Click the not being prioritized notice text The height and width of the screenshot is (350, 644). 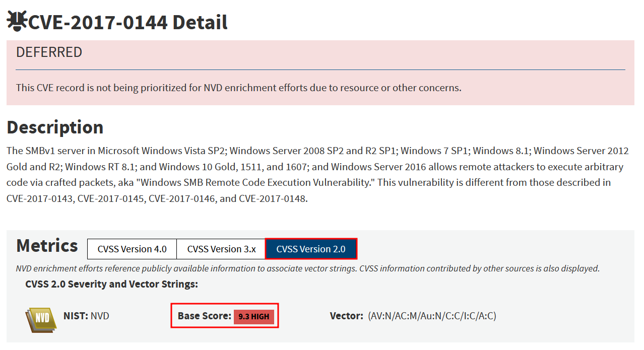point(238,88)
